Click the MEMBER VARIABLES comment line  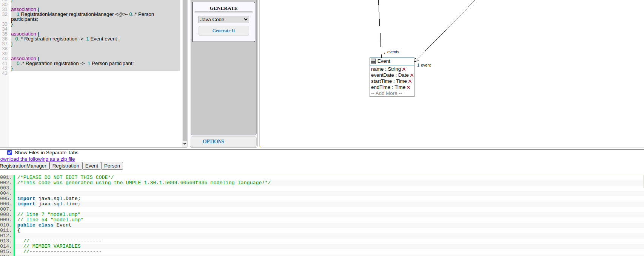pyautogui.click(x=52, y=246)
